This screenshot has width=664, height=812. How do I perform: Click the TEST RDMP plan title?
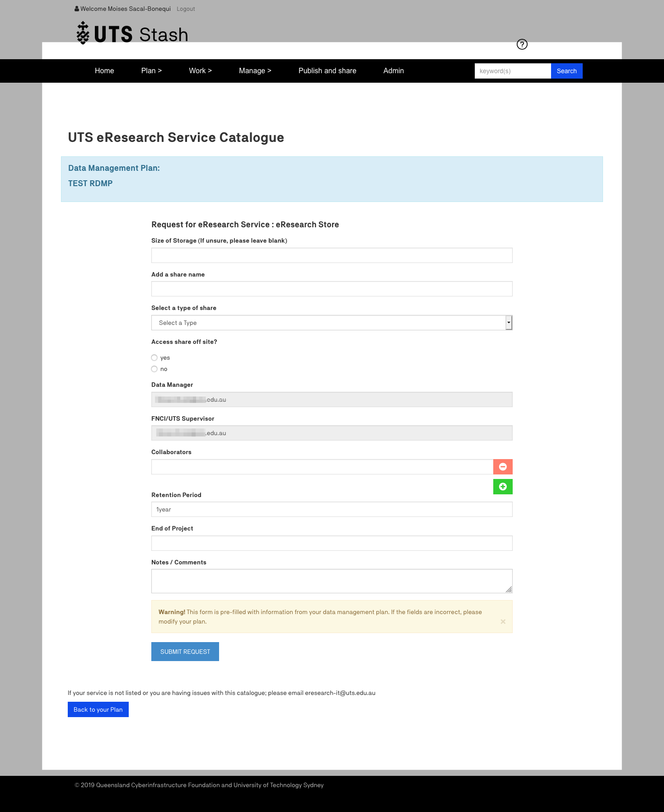[90, 183]
